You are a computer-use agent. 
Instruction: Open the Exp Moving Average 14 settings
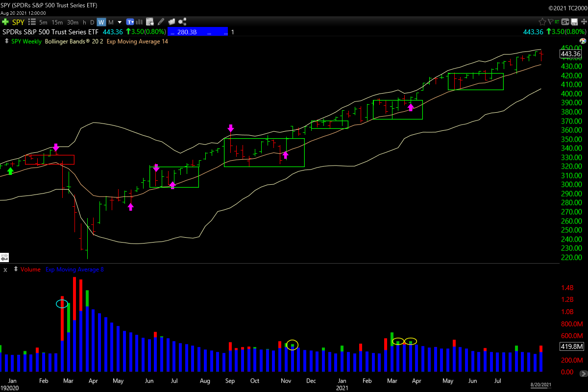(x=136, y=42)
